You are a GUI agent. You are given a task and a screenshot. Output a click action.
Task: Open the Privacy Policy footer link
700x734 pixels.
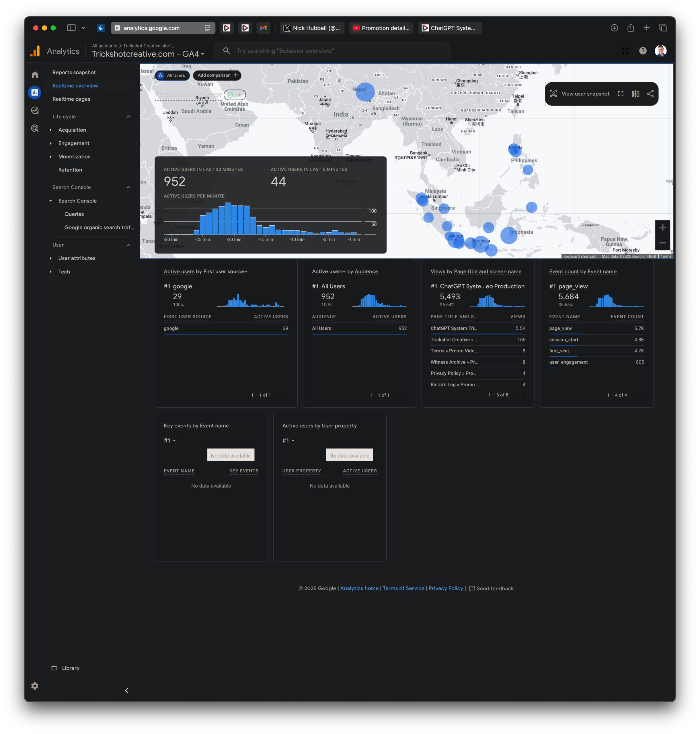pos(446,588)
